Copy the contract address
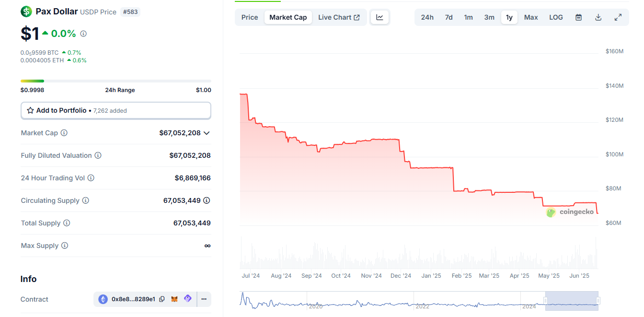Viewport: 644px width, 317px height. click(x=161, y=299)
